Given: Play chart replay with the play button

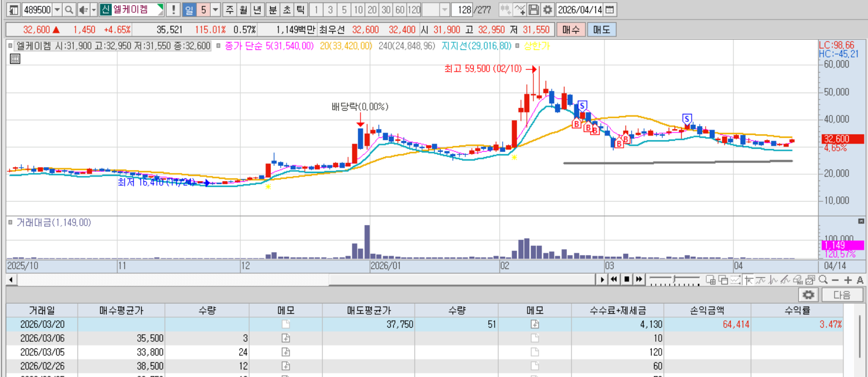Looking at the screenshot, I should tap(603, 280).
